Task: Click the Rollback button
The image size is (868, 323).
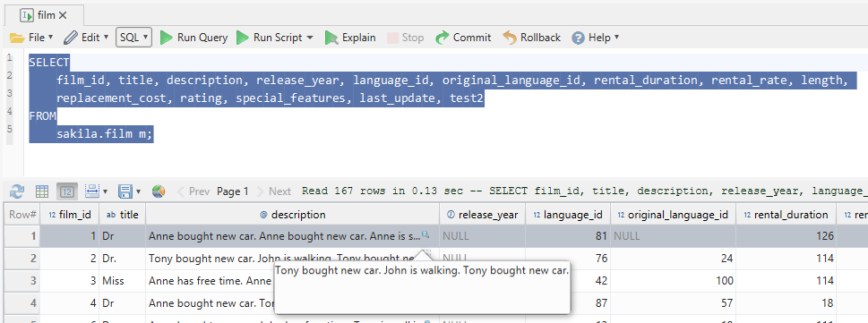Action: [531, 38]
